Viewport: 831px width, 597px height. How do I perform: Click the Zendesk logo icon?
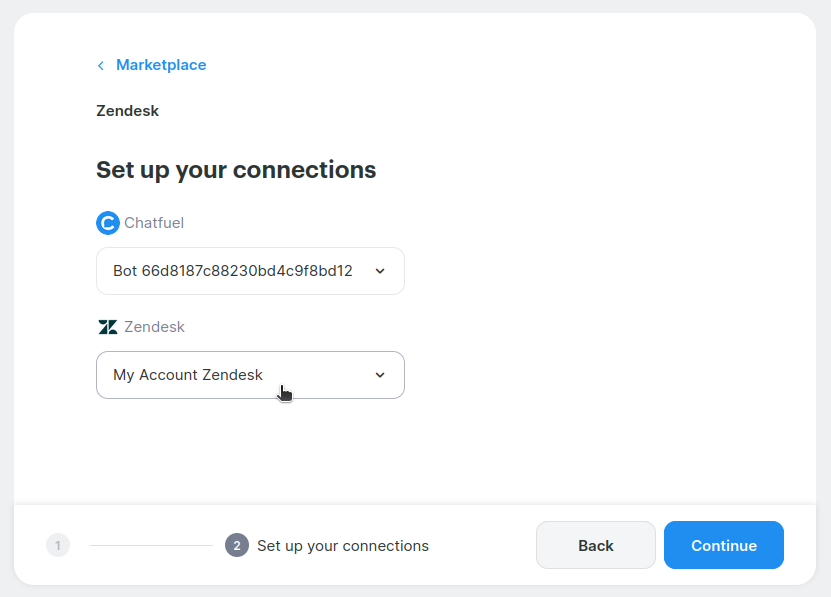click(107, 327)
